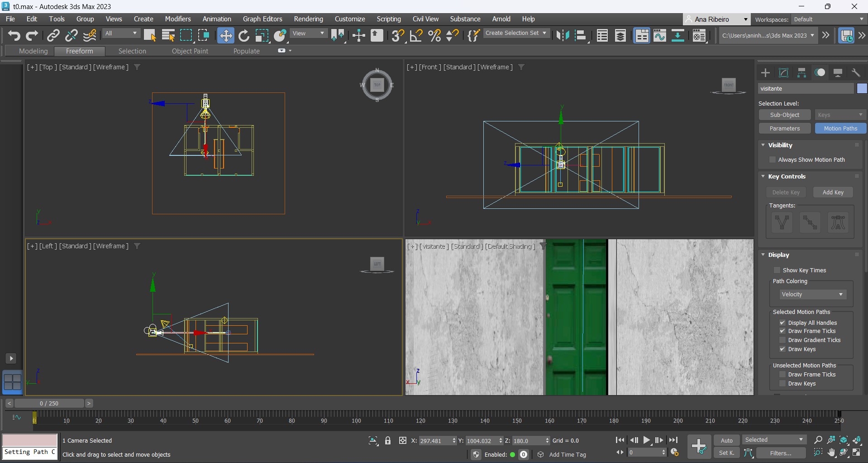Click the Parameters button
The height and width of the screenshot is (463, 868).
784,129
